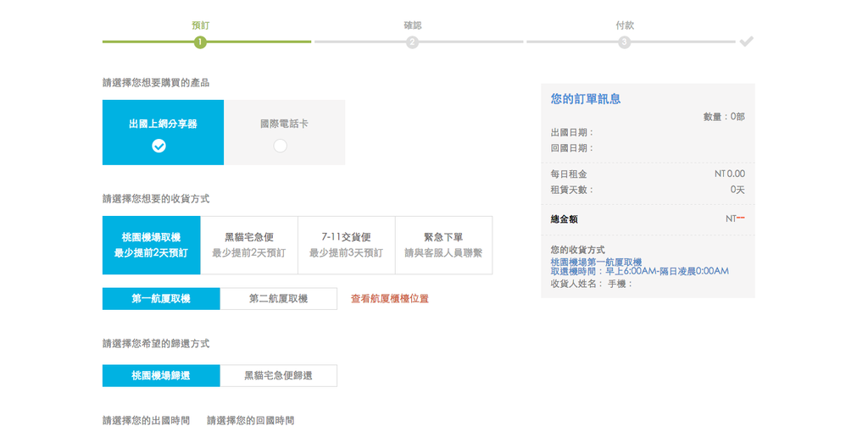Image resolution: width=868 pixels, height=437 pixels.
Task: Choose 桃園機場取機 delivery option
Action: tap(151, 245)
